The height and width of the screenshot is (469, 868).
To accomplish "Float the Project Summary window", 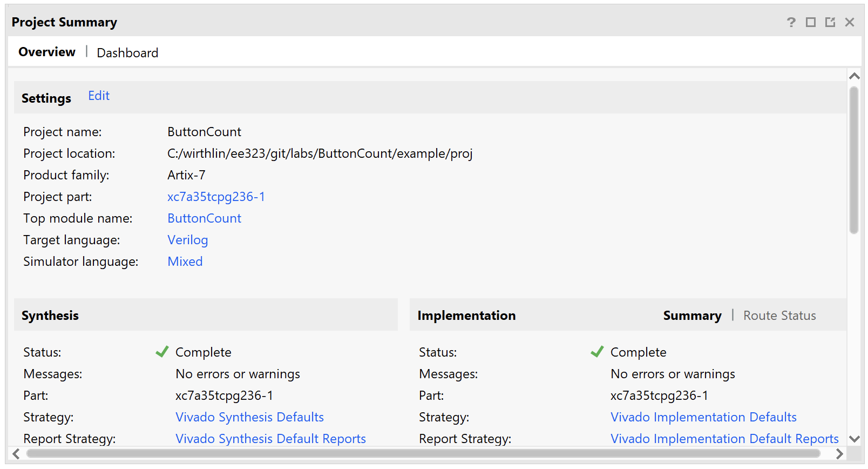I will (x=830, y=22).
